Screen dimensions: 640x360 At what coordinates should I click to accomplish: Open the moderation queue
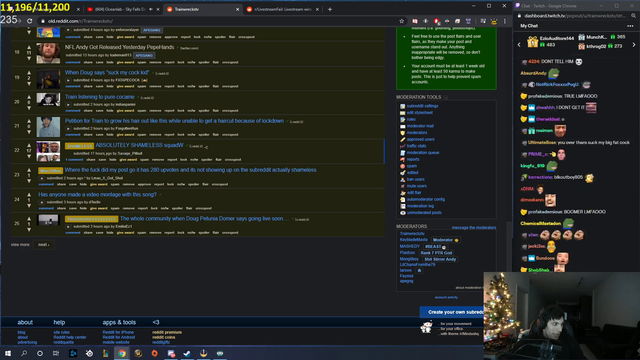pos(423,153)
